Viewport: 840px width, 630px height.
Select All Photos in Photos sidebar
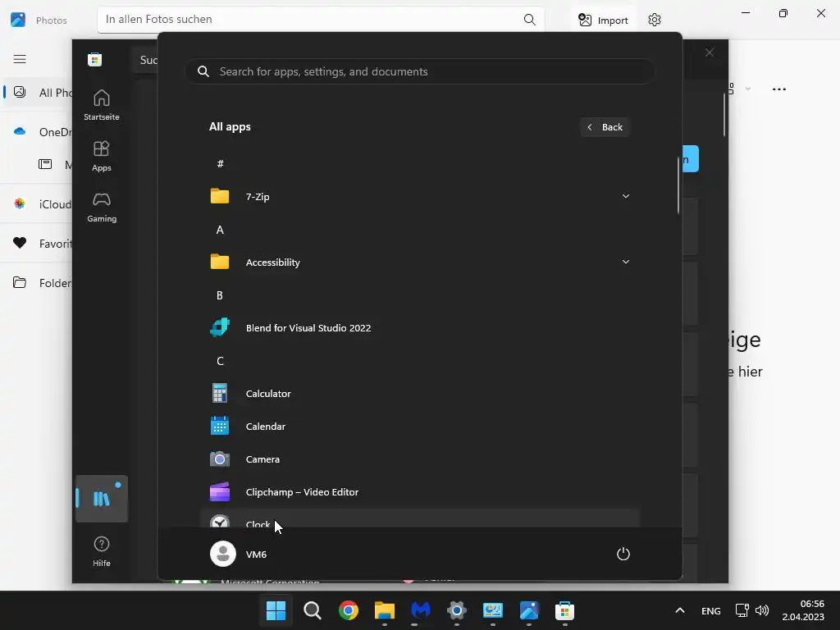click(39, 93)
